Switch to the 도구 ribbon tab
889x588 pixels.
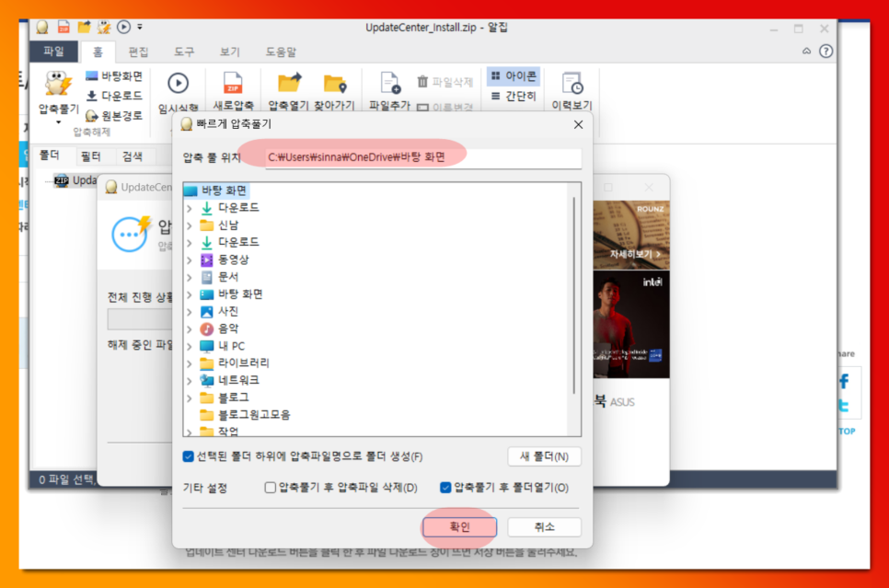[184, 52]
